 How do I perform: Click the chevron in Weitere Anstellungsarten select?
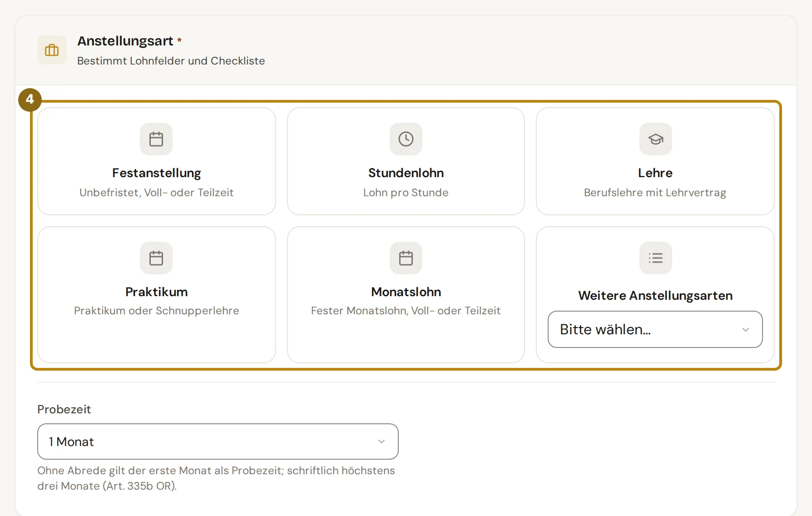[x=746, y=329]
